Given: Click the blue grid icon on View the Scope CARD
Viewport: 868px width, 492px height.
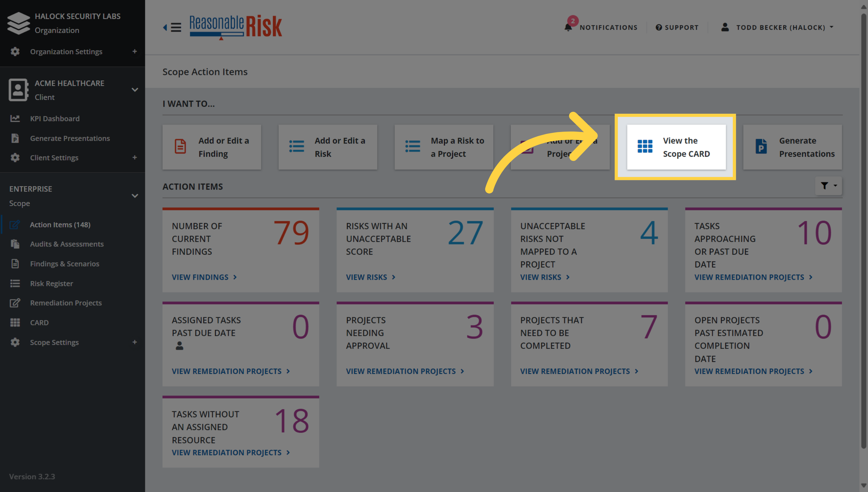Looking at the screenshot, I should 645,146.
